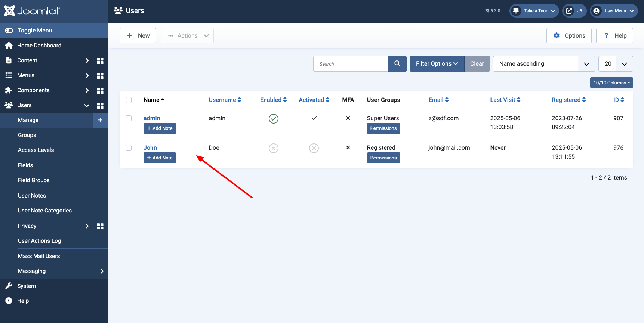Toggle enabled status for admin
This screenshot has width=644, height=323.
(x=274, y=119)
